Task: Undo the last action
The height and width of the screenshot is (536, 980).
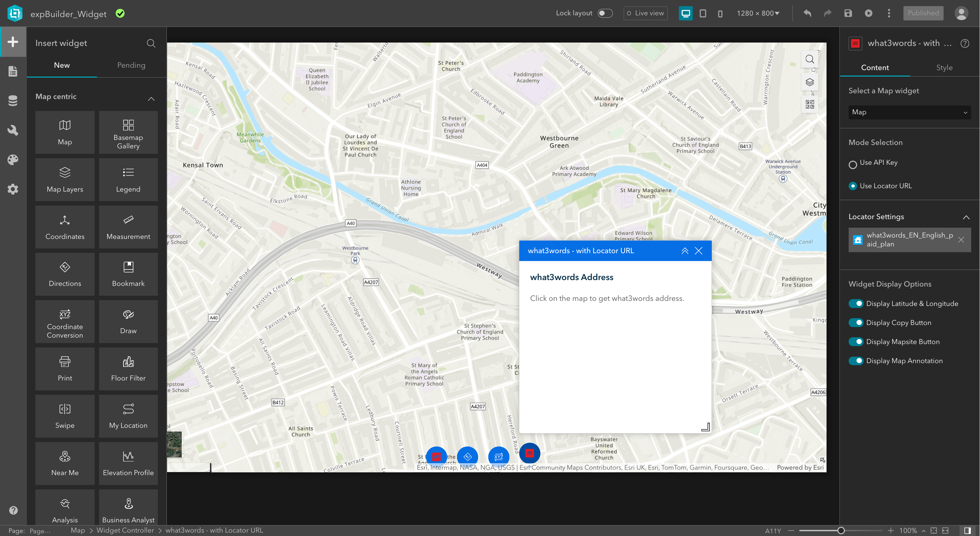Action: pos(807,13)
